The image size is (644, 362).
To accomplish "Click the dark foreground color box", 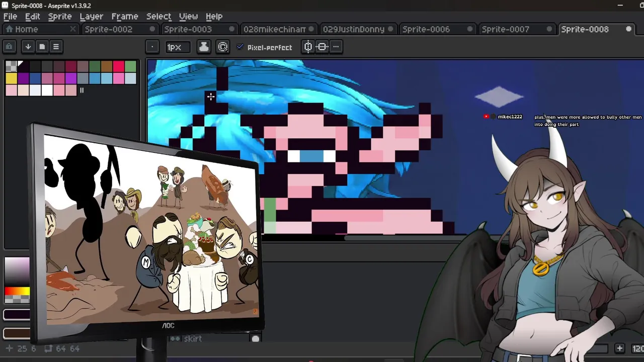I will (x=17, y=315).
